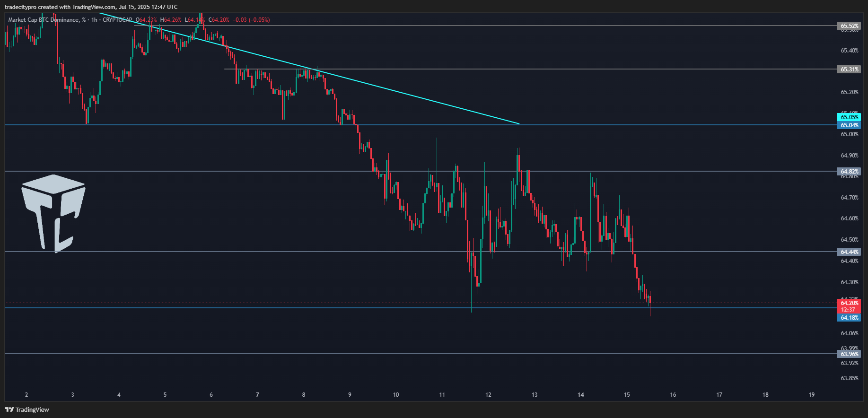Click bold date 15 on the time axis

click(627, 395)
